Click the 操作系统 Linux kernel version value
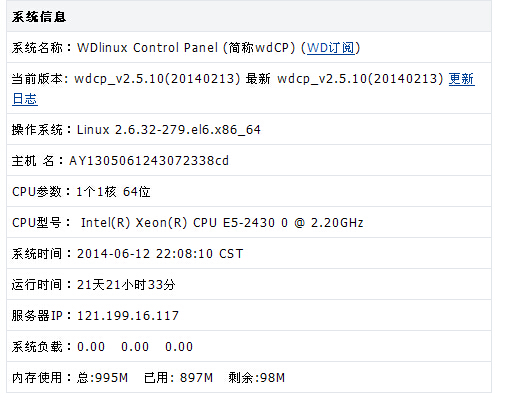Screen dimensions: 512x400 coord(169,130)
